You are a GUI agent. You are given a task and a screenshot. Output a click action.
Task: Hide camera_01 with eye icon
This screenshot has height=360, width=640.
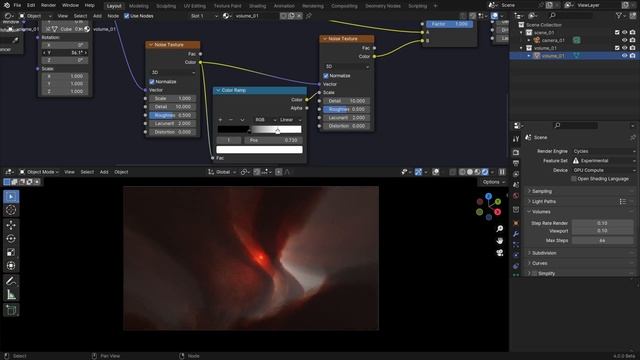624,40
